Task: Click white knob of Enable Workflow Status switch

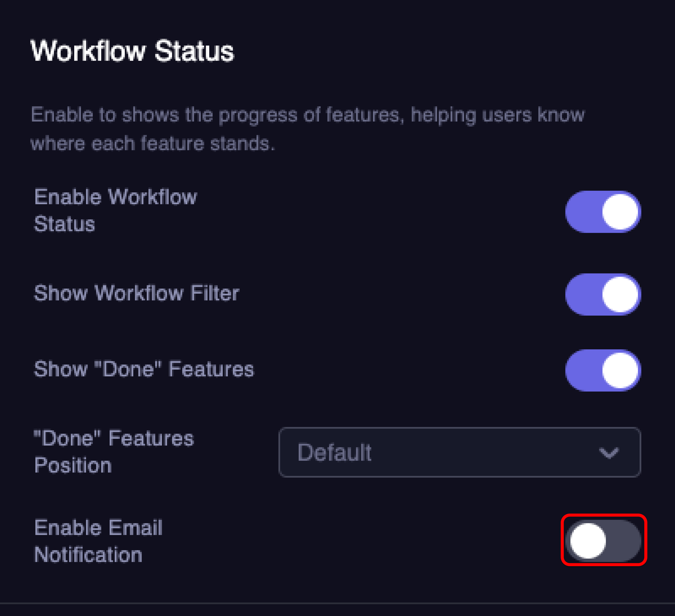Action: pyautogui.click(x=620, y=212)
